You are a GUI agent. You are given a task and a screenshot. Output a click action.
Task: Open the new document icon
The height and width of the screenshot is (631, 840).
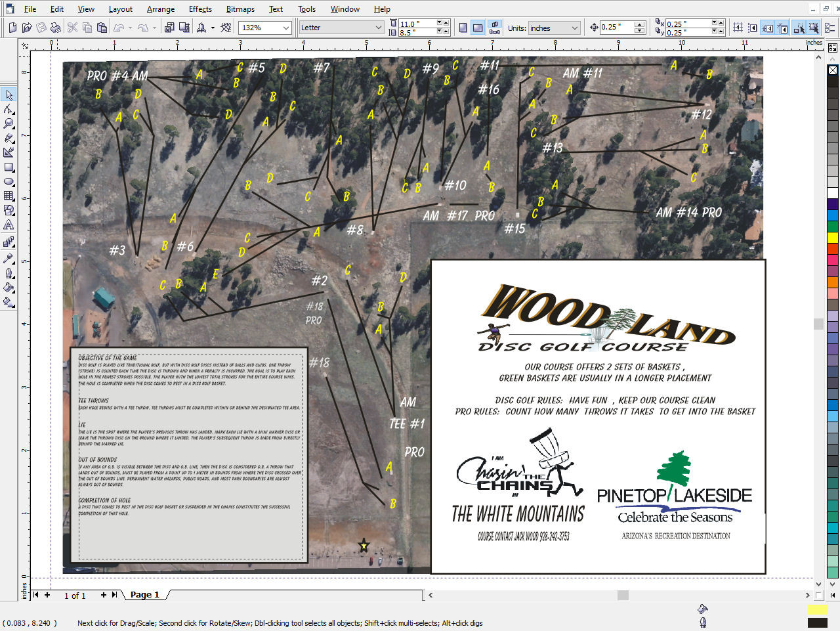click(x=12, y=28)
